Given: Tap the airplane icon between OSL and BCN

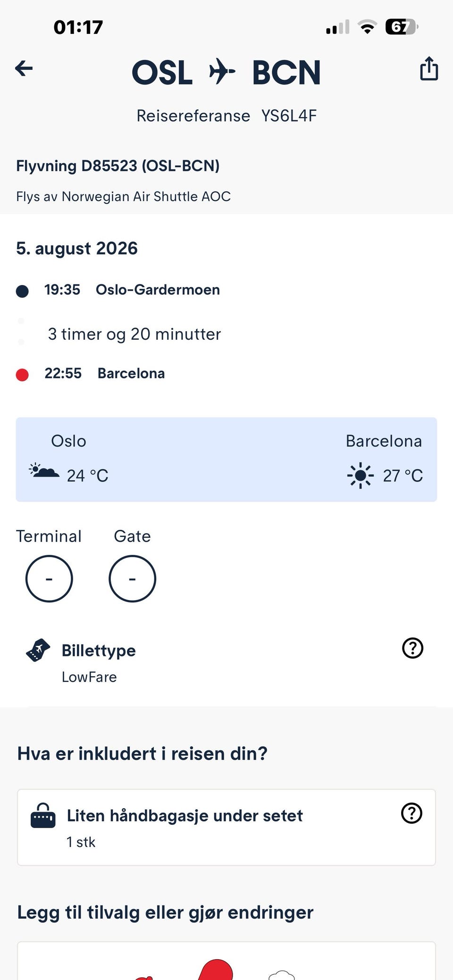Looking at the screenshot, I should click(x=222, y=71).
